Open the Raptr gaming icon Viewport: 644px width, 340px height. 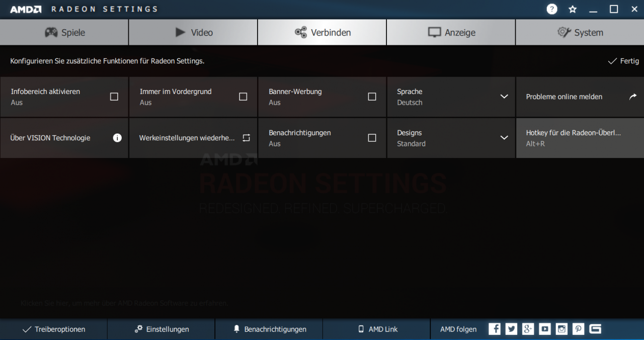[x=595, y=329]
